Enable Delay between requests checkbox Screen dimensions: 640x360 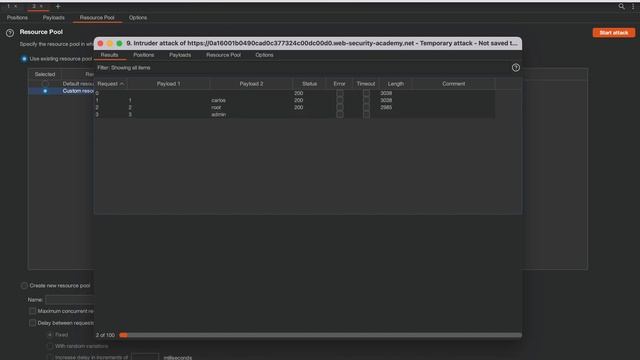coord(32,323)
